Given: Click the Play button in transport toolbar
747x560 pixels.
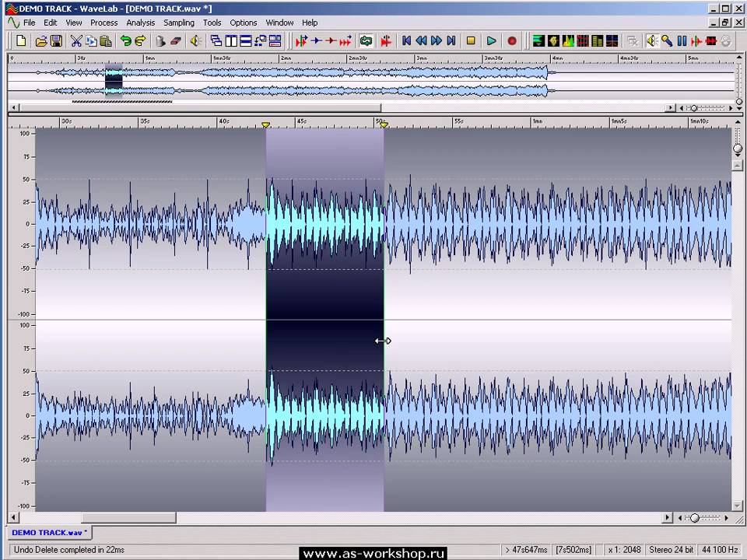Looking at the screenshot, I should pyautogui.click(x=491, y=41).
